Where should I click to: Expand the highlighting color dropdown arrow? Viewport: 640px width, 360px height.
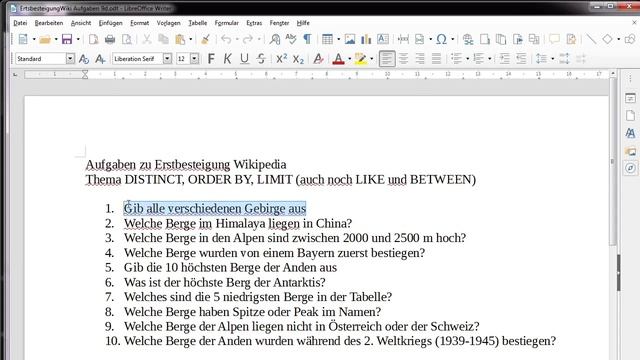[x=371, y=59]
